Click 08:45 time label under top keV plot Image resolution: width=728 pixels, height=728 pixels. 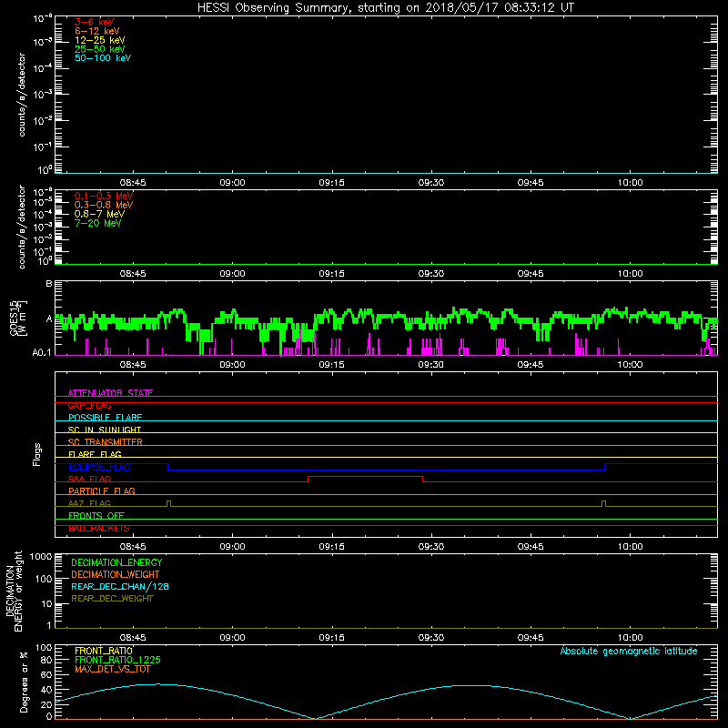[x=133, y=183]
